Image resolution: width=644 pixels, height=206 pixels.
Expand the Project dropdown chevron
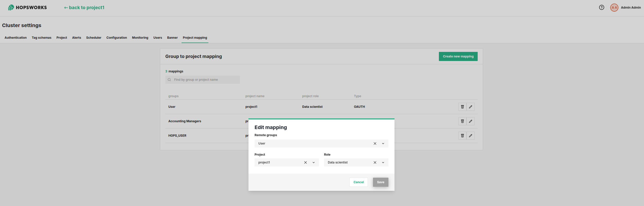(x=314, y=162)
